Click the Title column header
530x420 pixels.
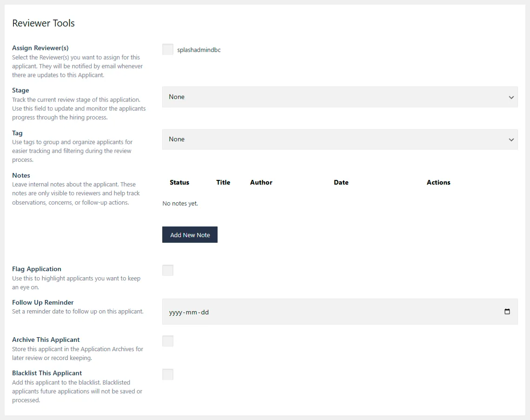click(x=223, y=182)
